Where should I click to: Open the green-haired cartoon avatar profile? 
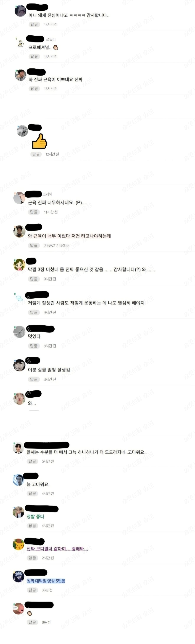click(19, 265)
